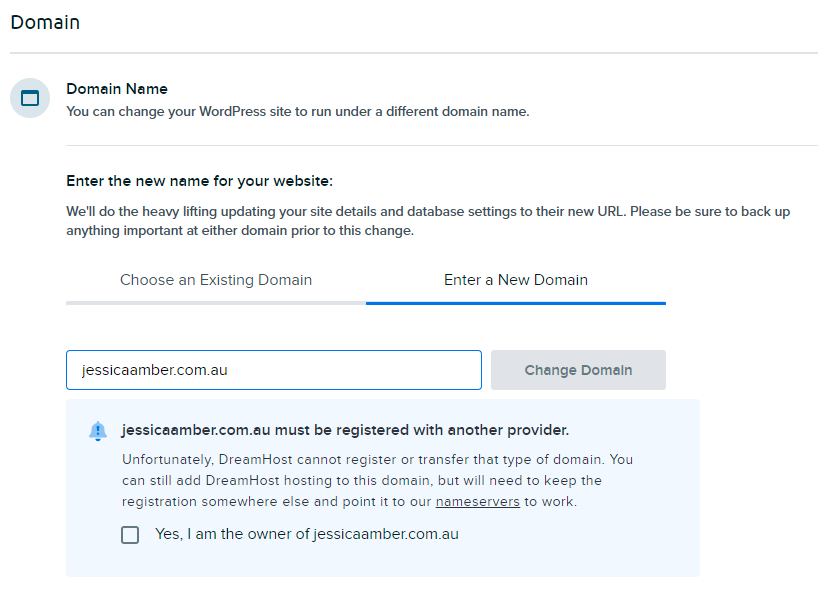Open the nameservers link
This screenshot has width=818, height=592.
478,502
